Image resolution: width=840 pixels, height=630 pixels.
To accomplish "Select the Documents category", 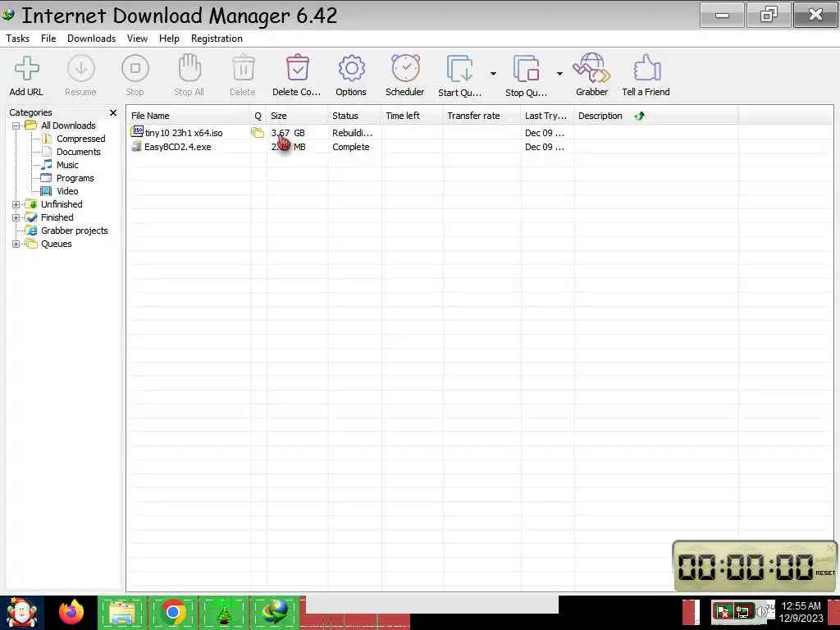I will coord(78,152).
